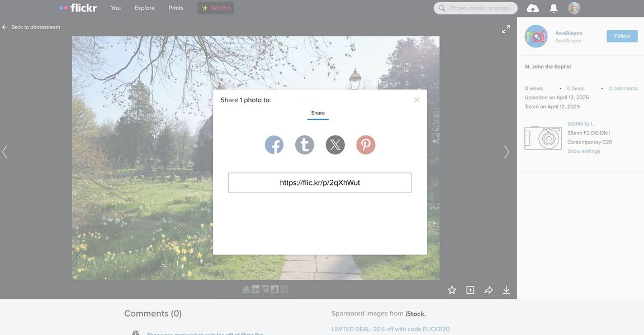
Task: Open notifications bell
Action: [553, 8]
